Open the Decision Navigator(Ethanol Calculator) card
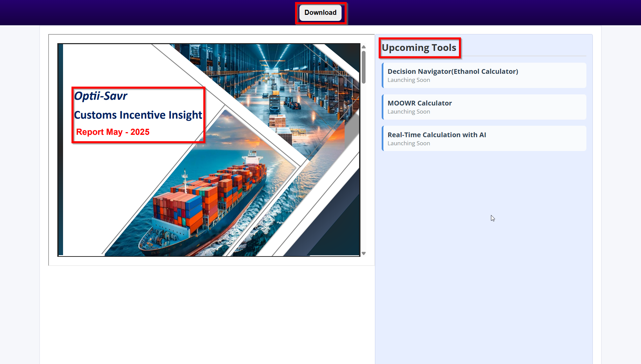 pos(484,75)
